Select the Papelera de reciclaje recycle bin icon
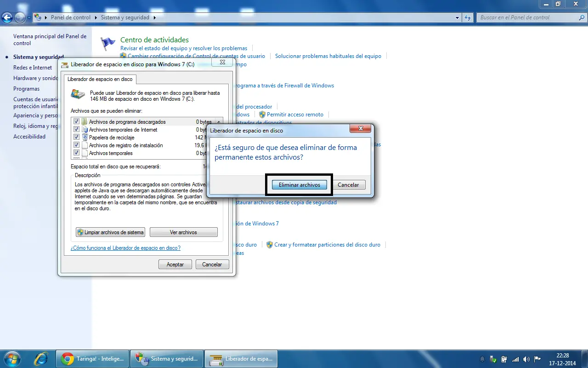The image size is (588, 368). point(85,138)
